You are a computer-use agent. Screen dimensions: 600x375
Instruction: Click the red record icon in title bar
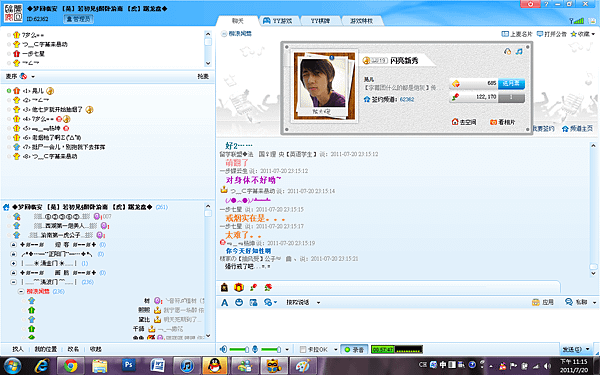530,4
